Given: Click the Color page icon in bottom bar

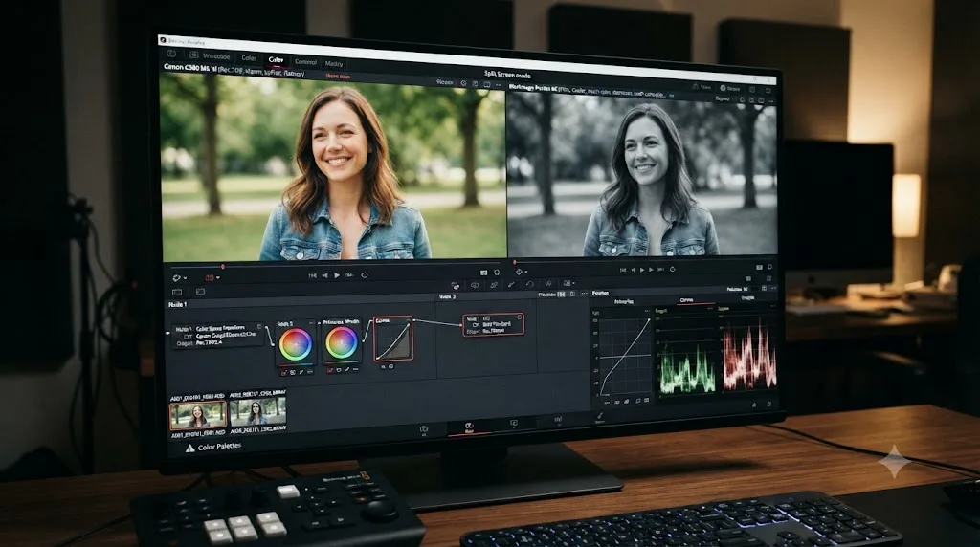Looking at the screenshot, I should tap(469, 427).
